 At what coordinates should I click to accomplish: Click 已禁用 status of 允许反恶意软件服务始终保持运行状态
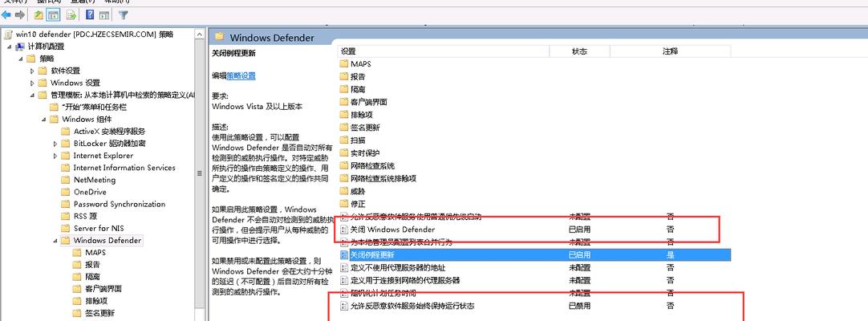tap(579, 306)
